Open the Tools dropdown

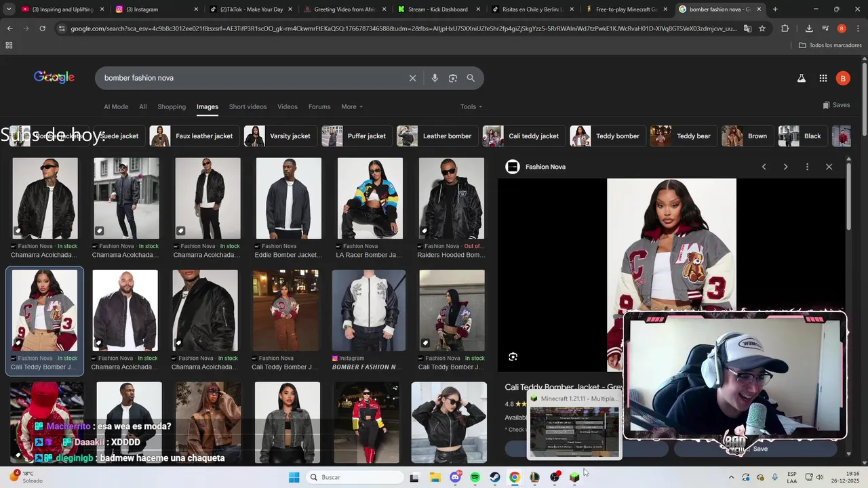(x=471, y=106)
